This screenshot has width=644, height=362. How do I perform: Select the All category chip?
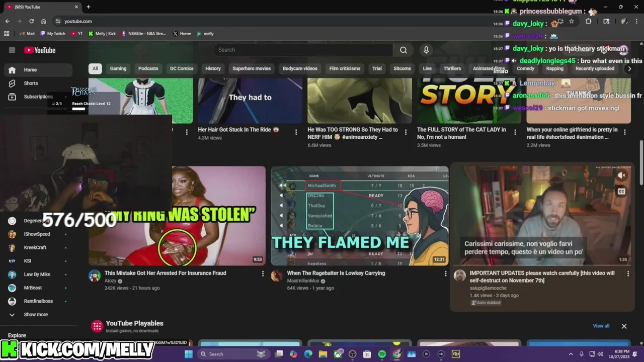(x=95, y=68)
